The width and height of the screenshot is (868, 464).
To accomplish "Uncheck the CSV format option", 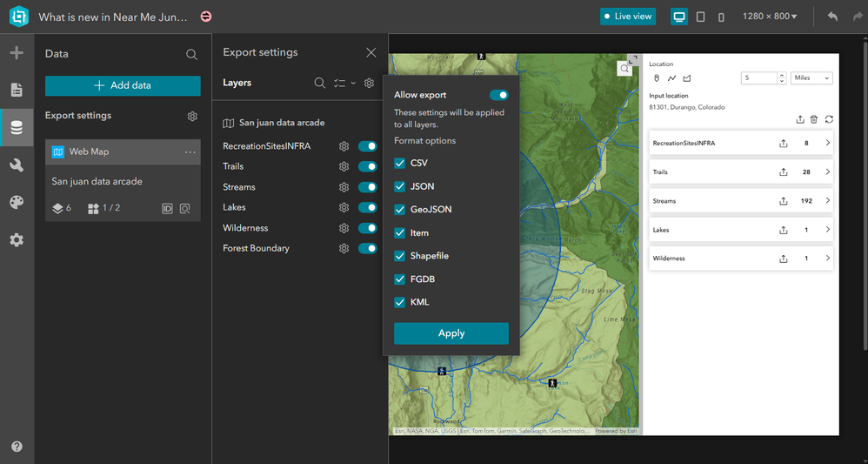I will 400,163.
